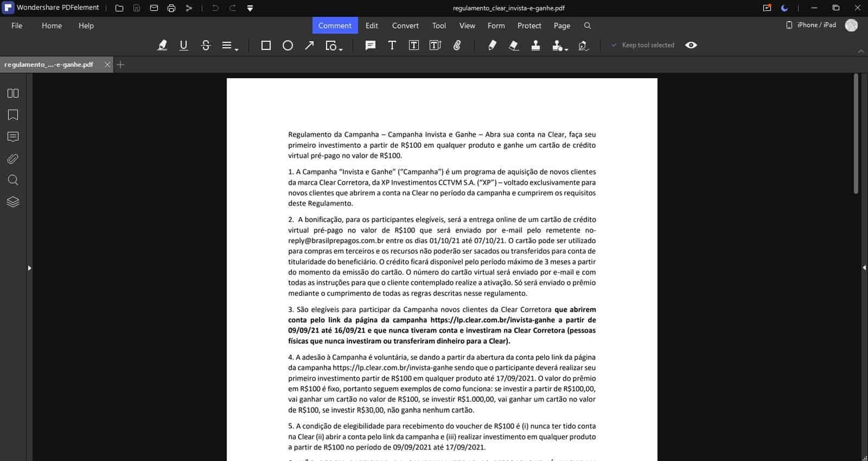The width and height of the screenshot is (868, 461).
Task: Select the Text Callout tool
Action: pyautogui.click(x=435, y=45)
